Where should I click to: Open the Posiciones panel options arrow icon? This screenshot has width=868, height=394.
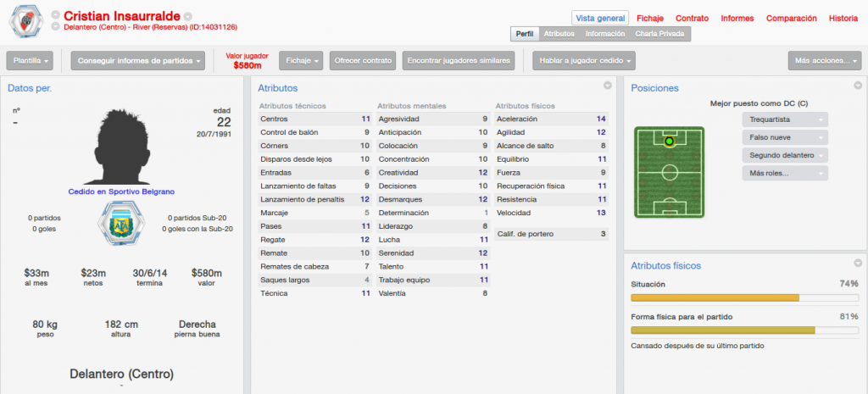pos(858,86)
